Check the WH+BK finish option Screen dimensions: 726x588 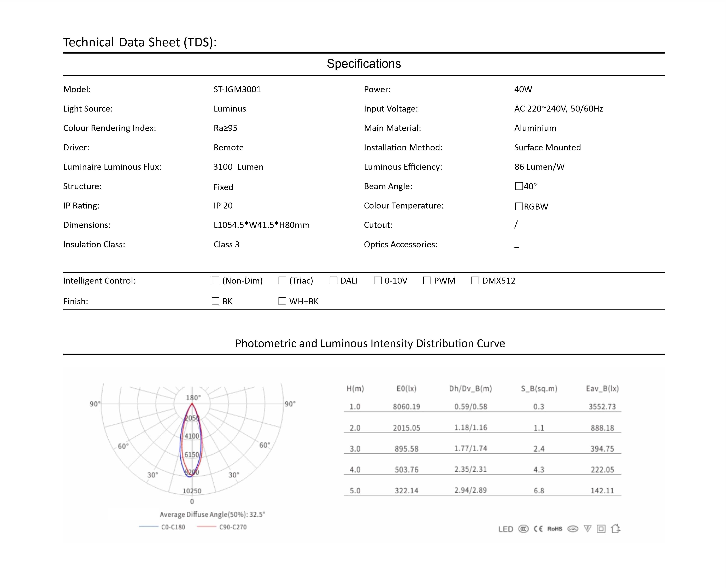pos(282,301)
